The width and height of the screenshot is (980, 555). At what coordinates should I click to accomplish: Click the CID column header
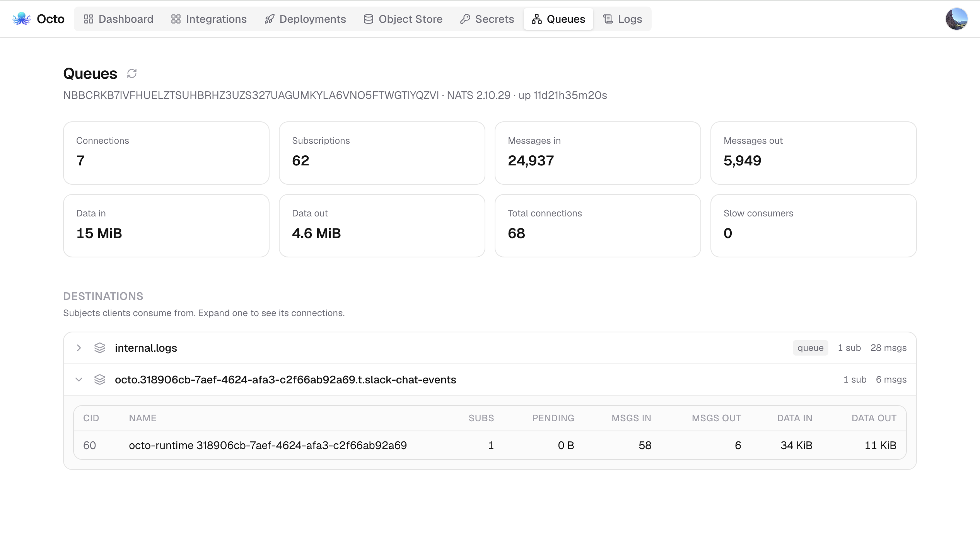pyautogui.click(x=91, y=418)
